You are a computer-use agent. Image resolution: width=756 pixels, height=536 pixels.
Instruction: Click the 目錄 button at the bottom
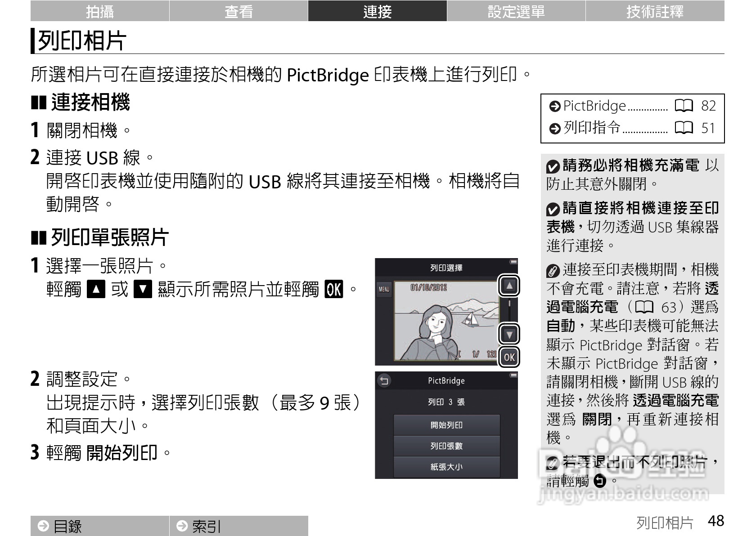point(100,526)
